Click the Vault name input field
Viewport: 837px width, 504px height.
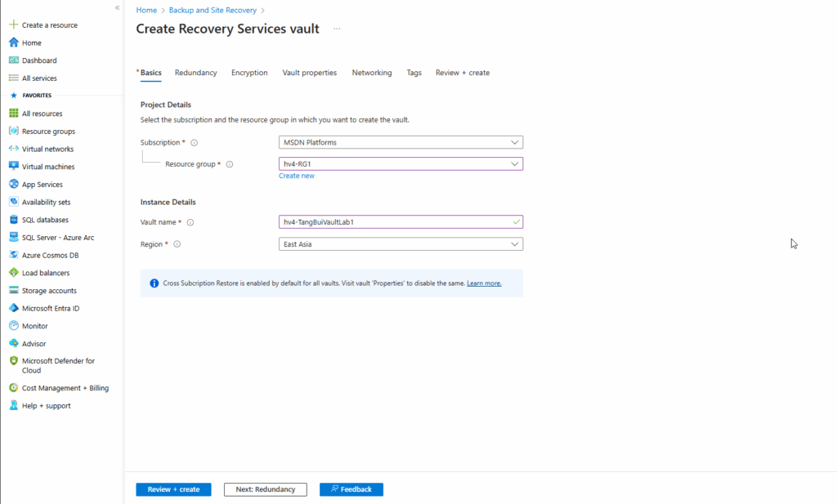click(x=401, y=222)
